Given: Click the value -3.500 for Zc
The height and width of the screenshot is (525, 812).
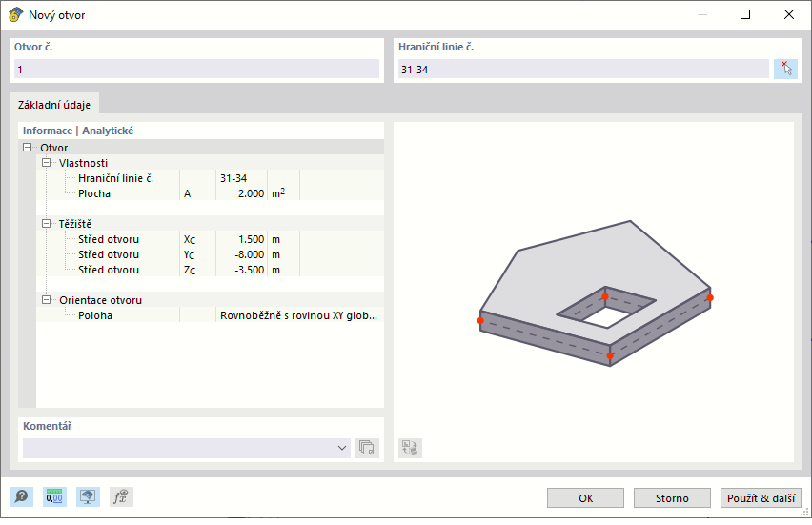Looking at the screenshot, I should 250,270.
